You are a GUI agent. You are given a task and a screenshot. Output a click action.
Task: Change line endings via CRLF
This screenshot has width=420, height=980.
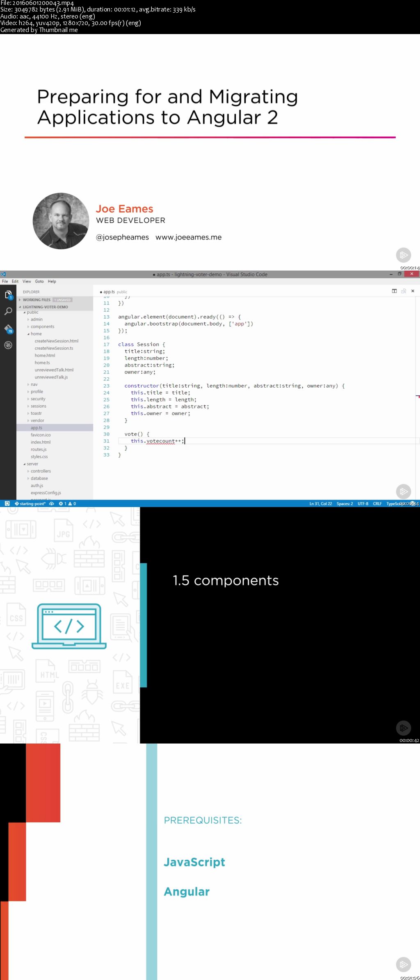click(x=377, y=503)
